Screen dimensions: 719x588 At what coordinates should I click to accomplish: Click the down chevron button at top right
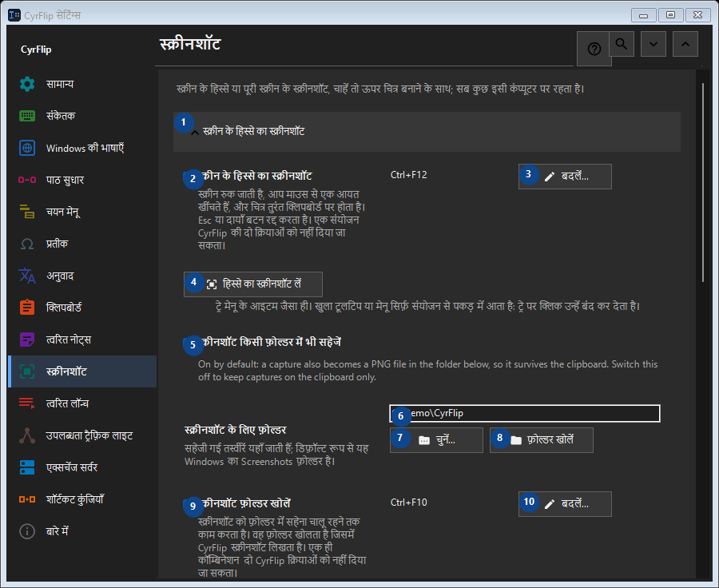tap(653, 44)
